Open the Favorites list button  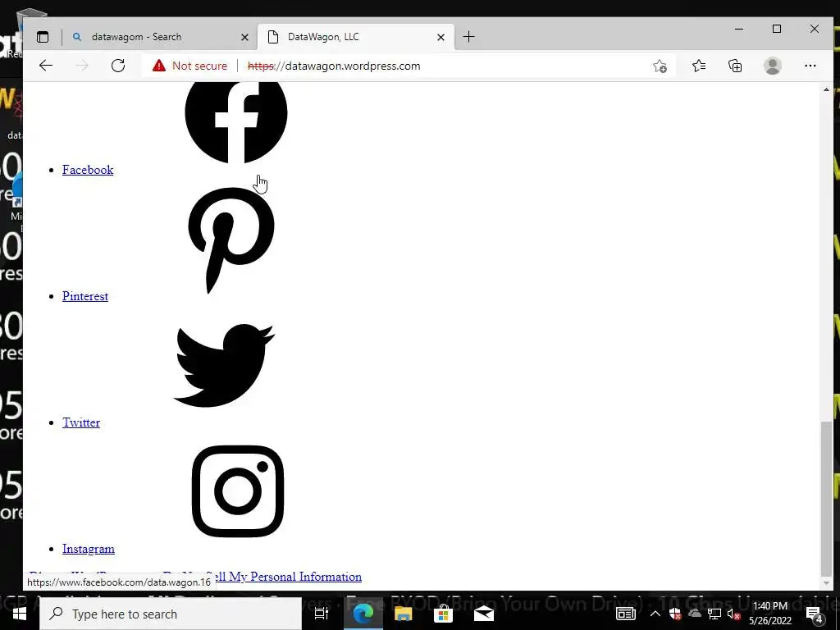coord(699,66)
